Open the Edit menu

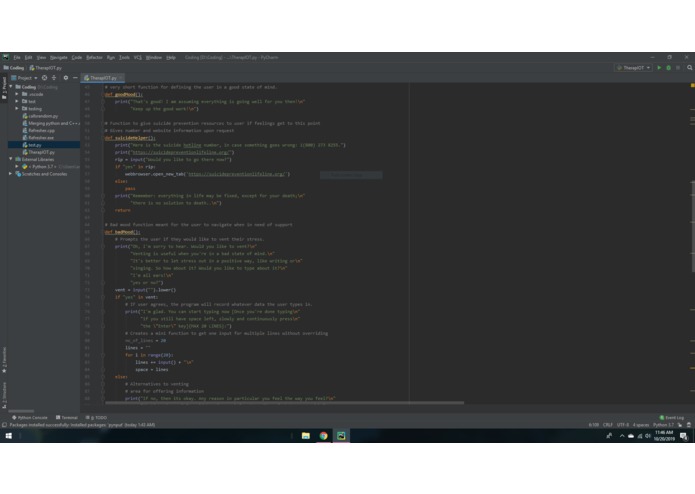click(28, 58)
